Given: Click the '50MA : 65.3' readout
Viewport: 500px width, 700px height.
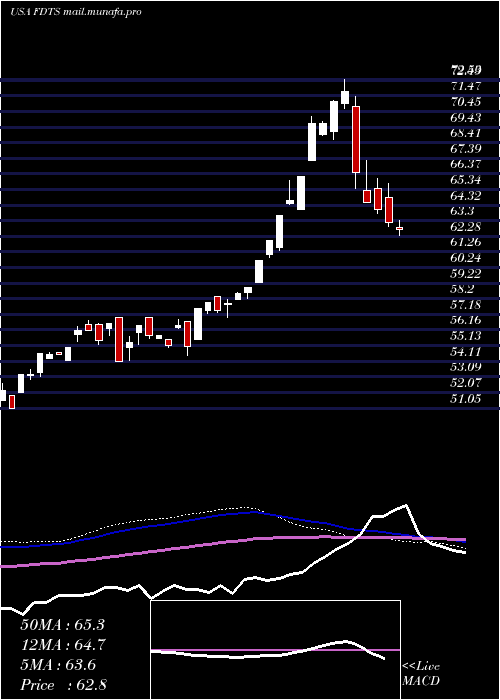Looking at the screenshot, I should (62, 625).
